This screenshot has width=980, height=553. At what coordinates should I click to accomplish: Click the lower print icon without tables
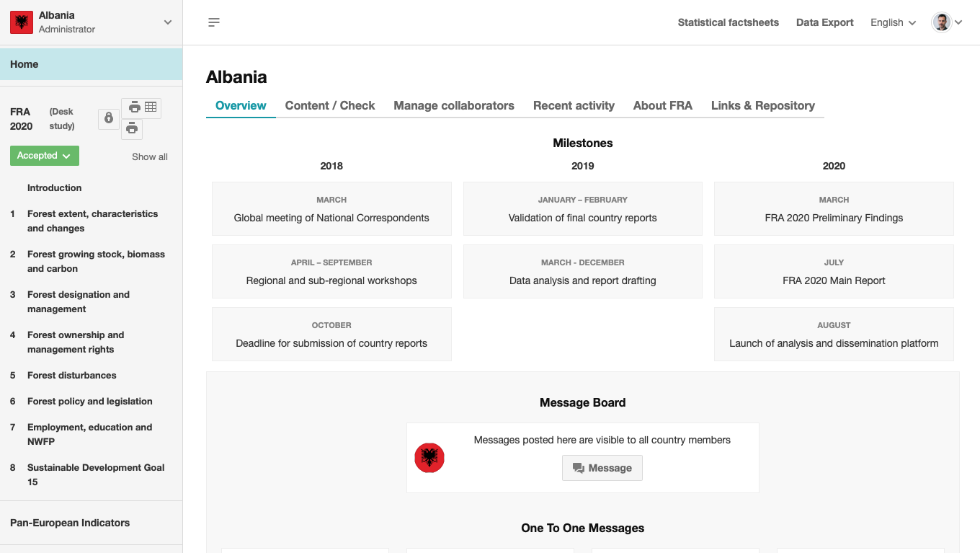click(x=132, y=129)
